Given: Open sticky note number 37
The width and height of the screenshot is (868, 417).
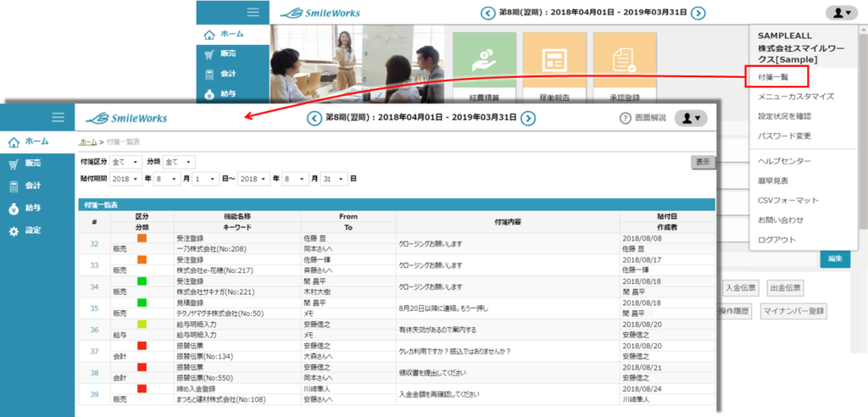Looking at the screenshot, I should [94, 351].
